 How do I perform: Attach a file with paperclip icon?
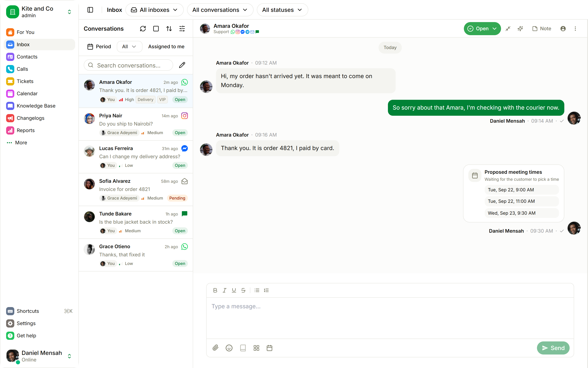216,348
